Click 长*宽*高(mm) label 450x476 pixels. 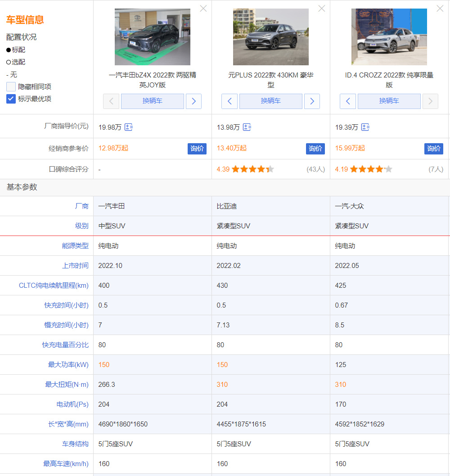[68, 424]
